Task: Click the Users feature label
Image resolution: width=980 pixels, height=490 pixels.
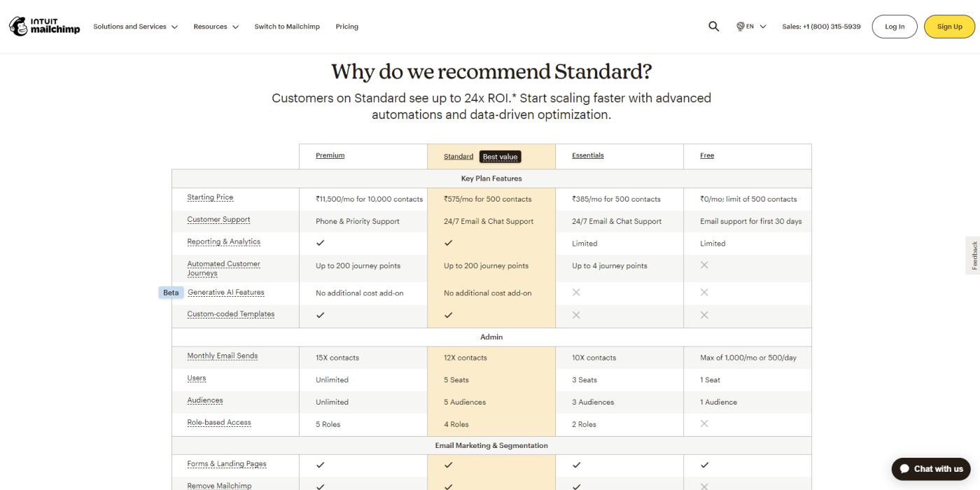Action: point(197,378)
